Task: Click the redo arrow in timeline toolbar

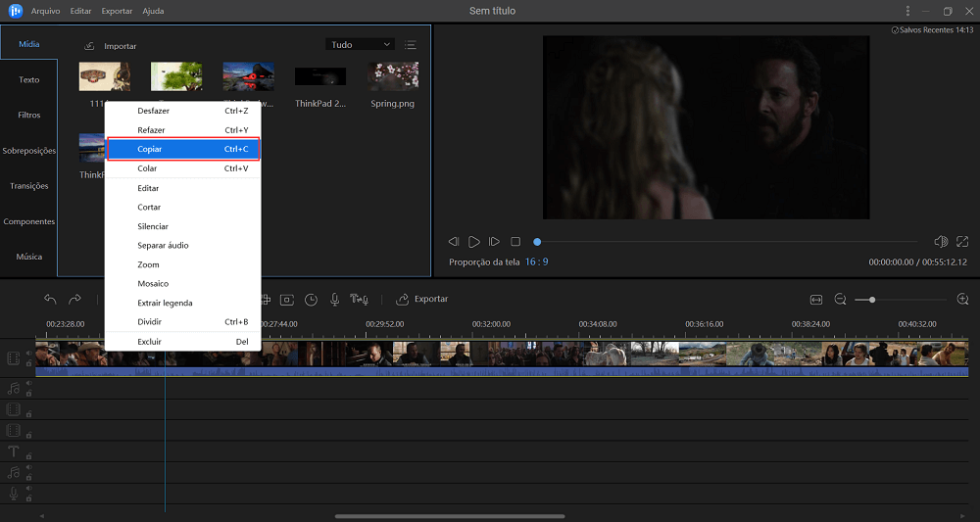Action: (74, 299)
